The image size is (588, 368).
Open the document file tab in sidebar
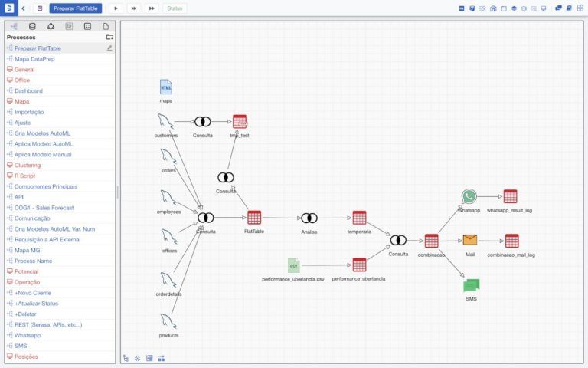[x=106, y=26]
